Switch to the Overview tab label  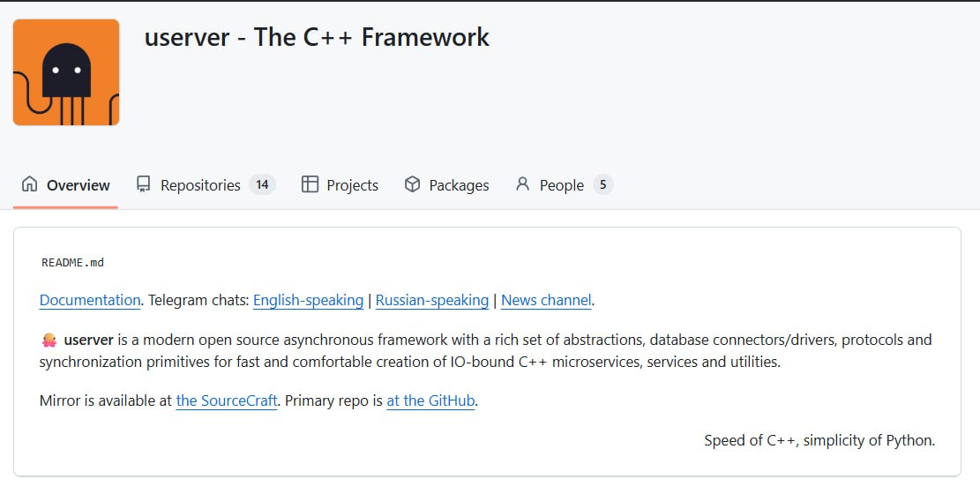(x=79, y=185)
